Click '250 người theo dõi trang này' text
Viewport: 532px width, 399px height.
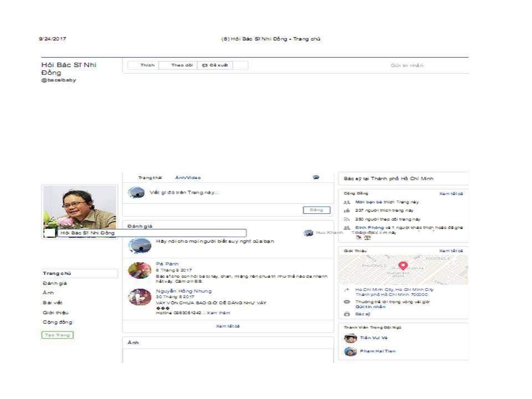point(387,219)
